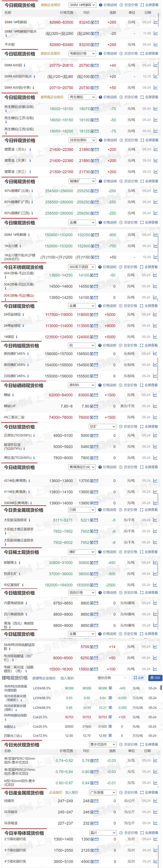Click 打印 print button in lithium section
This screenshot has height=868, width=163.
click(x=155, y=678)
